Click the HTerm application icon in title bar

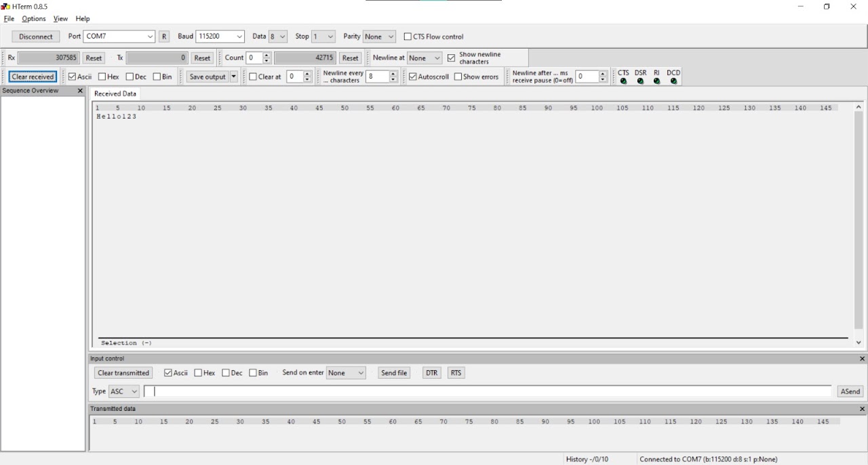pos(5,6)
